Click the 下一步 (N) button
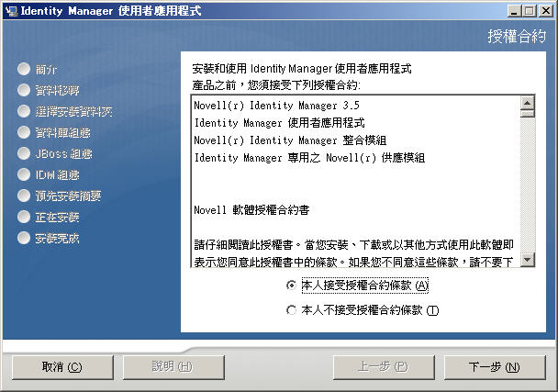 (495, 367)
